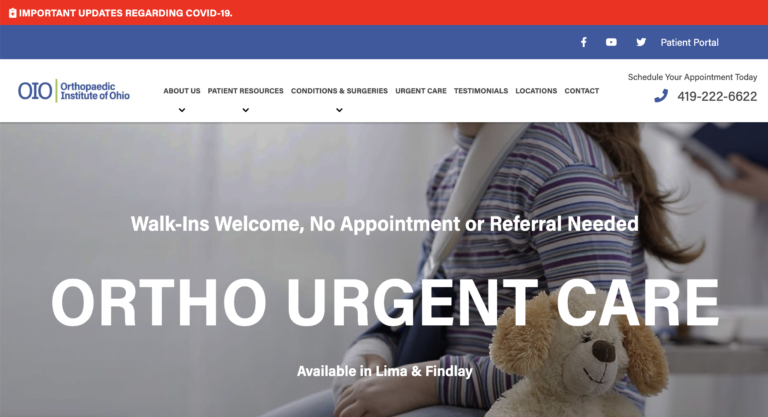The width and height of the screenshot is (768, 417).
Task: Click the Important Updates Regarding COVID-19 link
Action: point(125,13)
